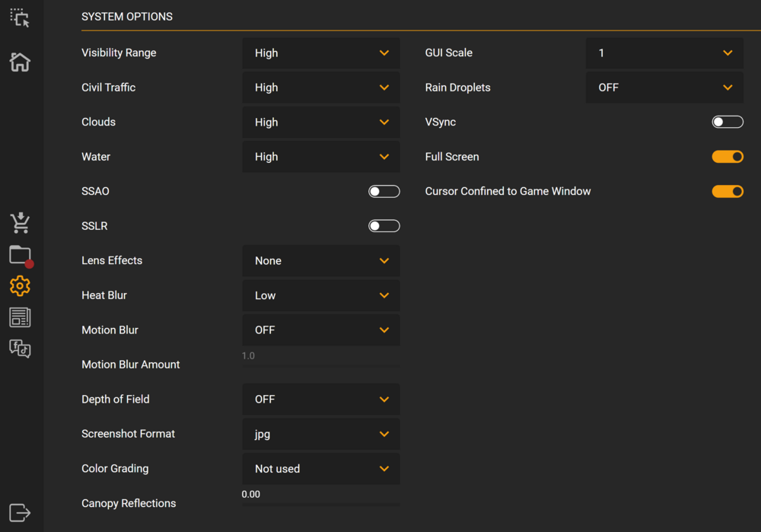Viewport: 761px width, 532px height.
Task: Adjust the Canopy Reflections slider
Action: tap(320, 504)
